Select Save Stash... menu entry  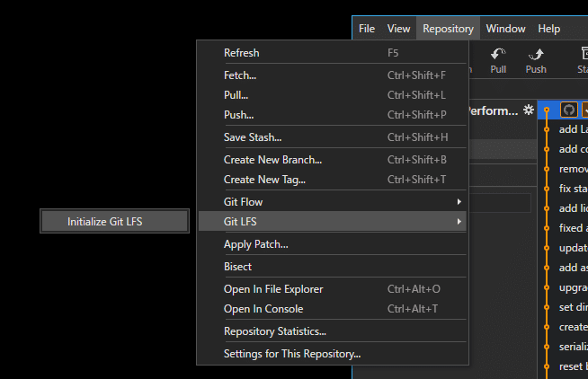coord(253,137)
